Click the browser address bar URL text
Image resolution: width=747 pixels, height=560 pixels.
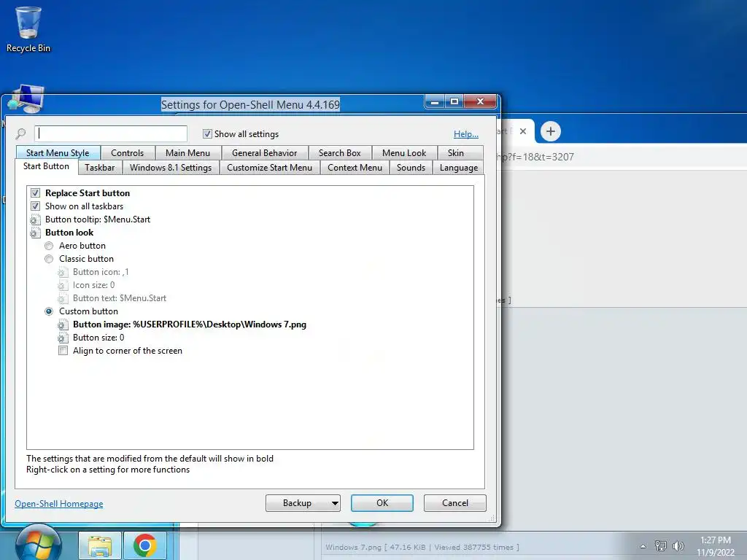tap(535, 157)
